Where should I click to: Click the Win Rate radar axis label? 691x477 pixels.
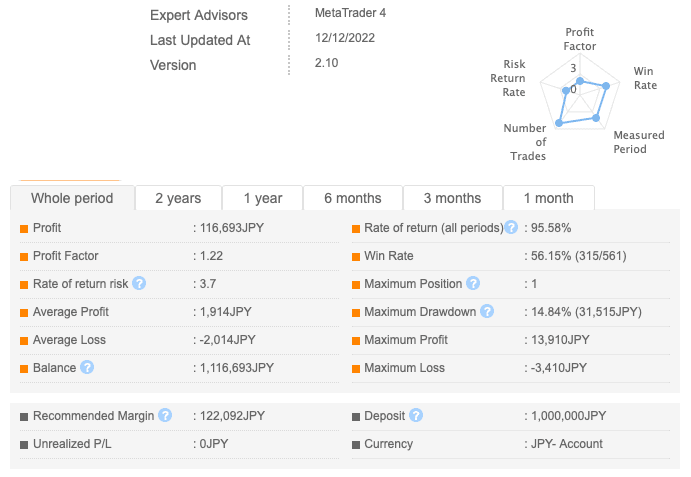[x=645, y=78]
